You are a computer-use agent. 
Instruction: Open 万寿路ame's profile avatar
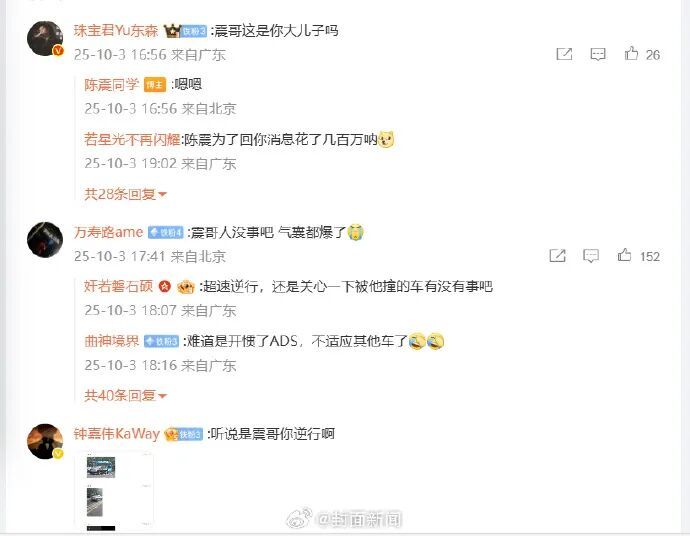point(45,240)
